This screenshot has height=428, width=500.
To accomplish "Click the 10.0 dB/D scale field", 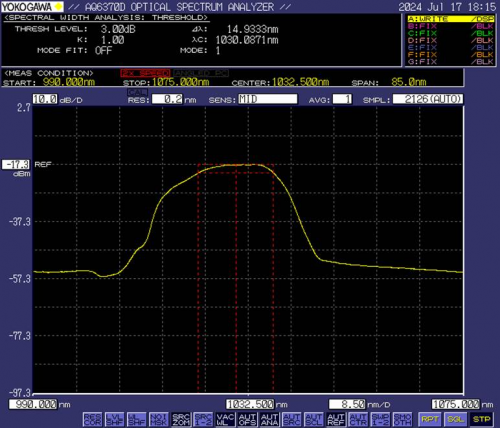I will (x=45, y=99).
